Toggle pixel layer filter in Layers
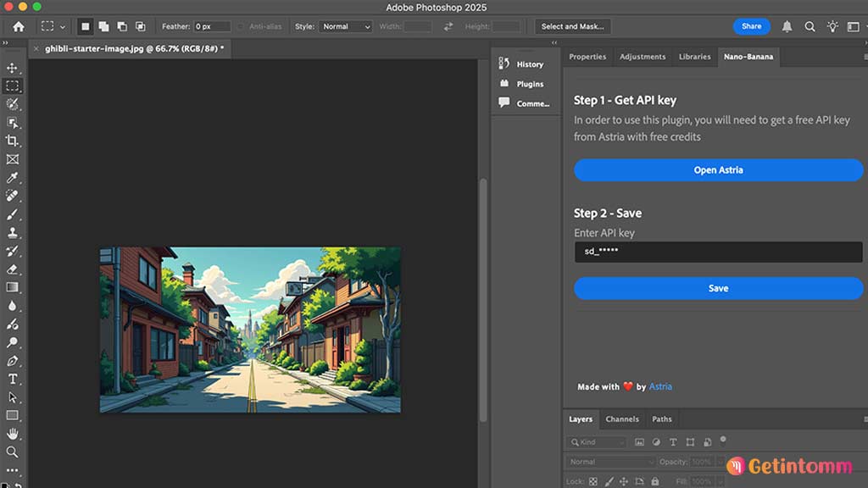This screenshot has width=868, height=488. 639,442
